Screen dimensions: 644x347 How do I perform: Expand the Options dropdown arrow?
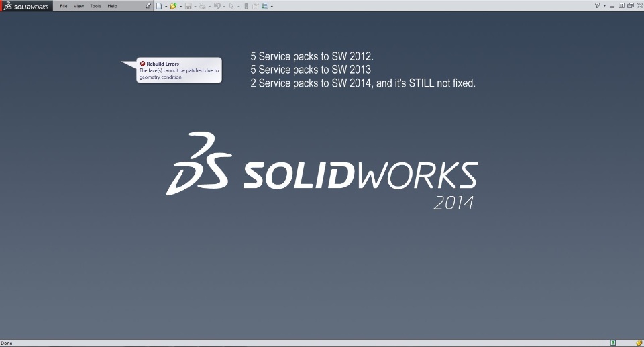[x=272, y=7]
